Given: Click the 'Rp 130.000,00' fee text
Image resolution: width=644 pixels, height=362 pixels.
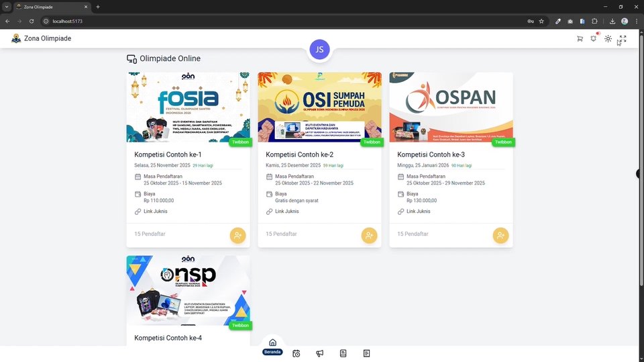Looking at the screenshot, I should 421,201.
